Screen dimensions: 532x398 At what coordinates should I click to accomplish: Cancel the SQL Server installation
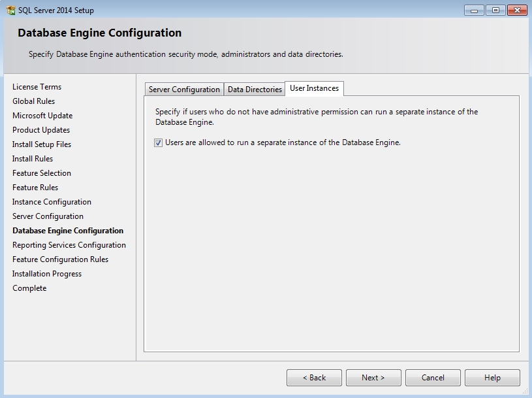(x=433, y=377)
